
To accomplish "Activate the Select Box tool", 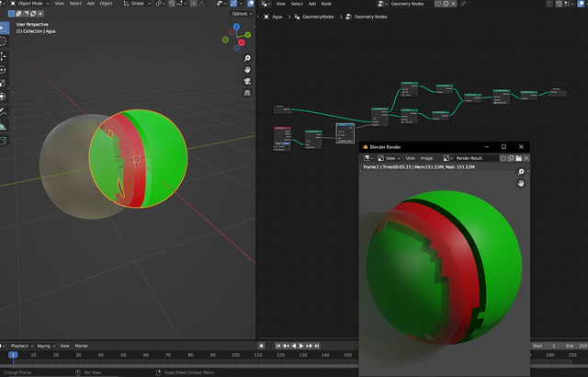I will 4,29.
